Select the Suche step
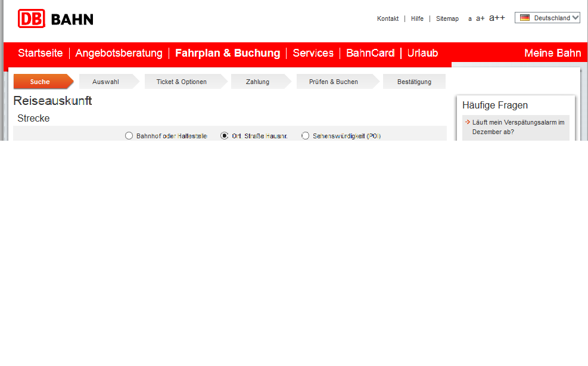588x366 pixels. pyautogui.click(x=43, y=82)
